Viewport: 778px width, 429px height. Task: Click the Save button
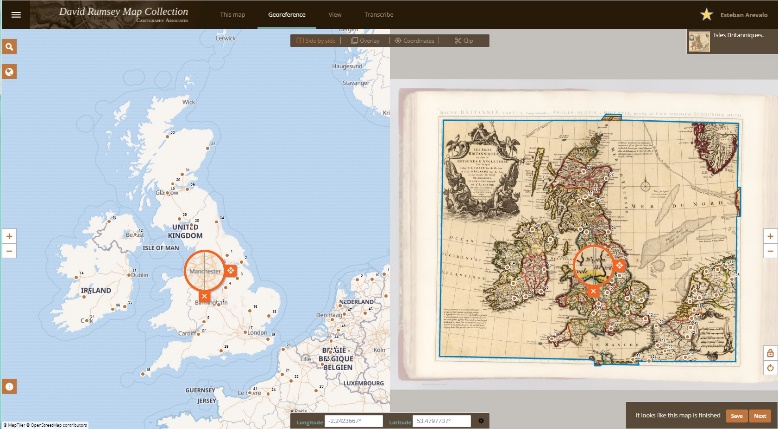pyautogui.click(x=736, y=416)
